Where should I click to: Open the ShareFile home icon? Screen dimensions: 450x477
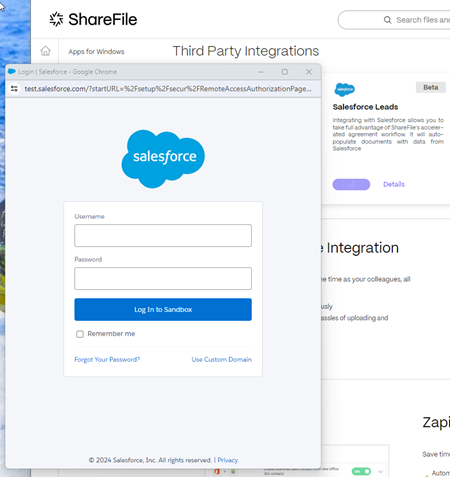[45, 51]
